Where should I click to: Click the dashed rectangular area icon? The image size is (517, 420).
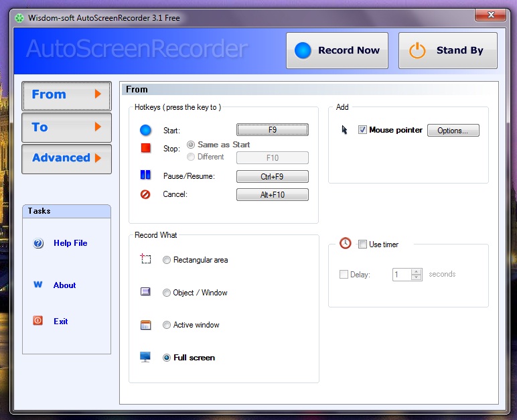145,259
